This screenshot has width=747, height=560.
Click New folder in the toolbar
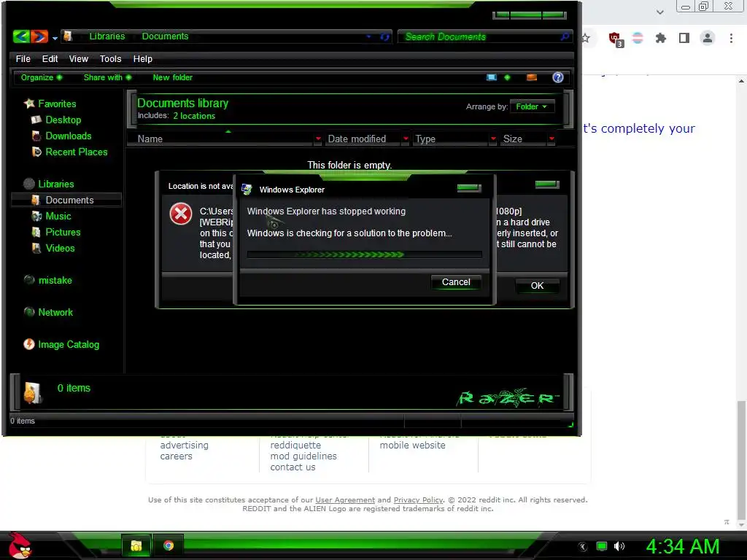click(172, 77)
